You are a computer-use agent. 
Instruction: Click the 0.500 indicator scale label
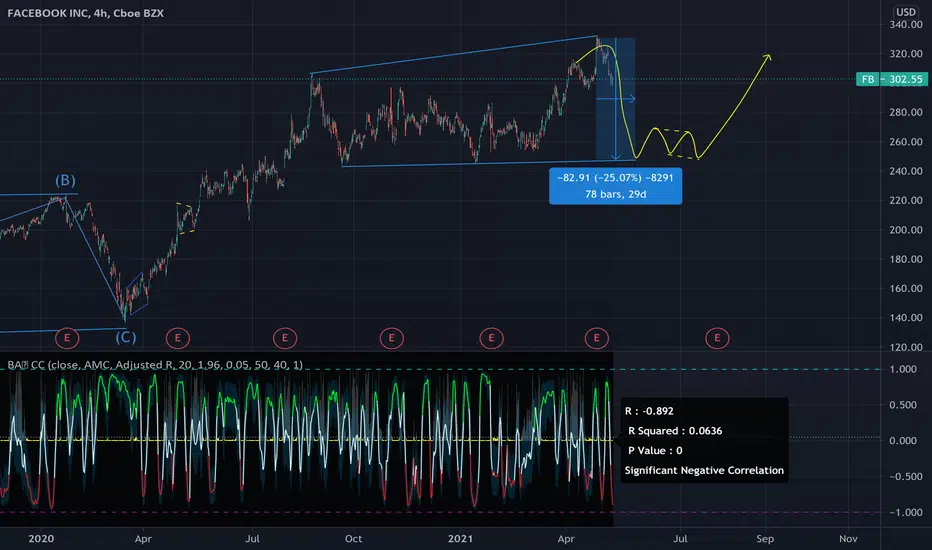point(903,405)
